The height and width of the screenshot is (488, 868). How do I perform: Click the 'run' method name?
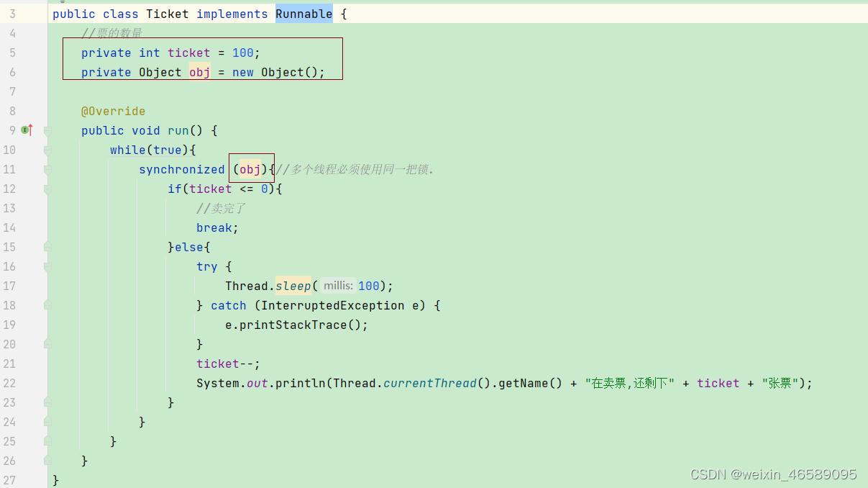tap(178, 130)
